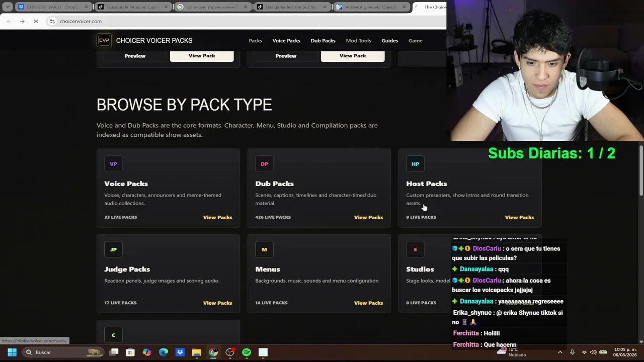Select the C badge icon in bottom card

pos(113,335)
